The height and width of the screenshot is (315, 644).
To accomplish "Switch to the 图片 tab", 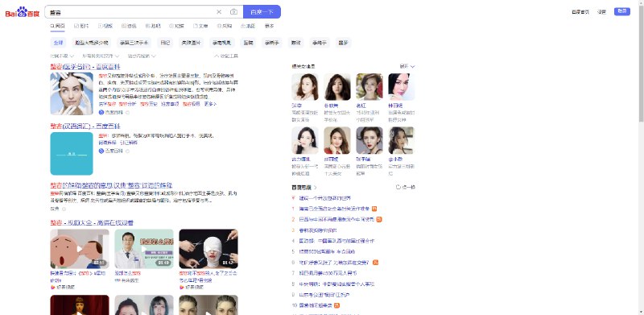I will (81, 26).
